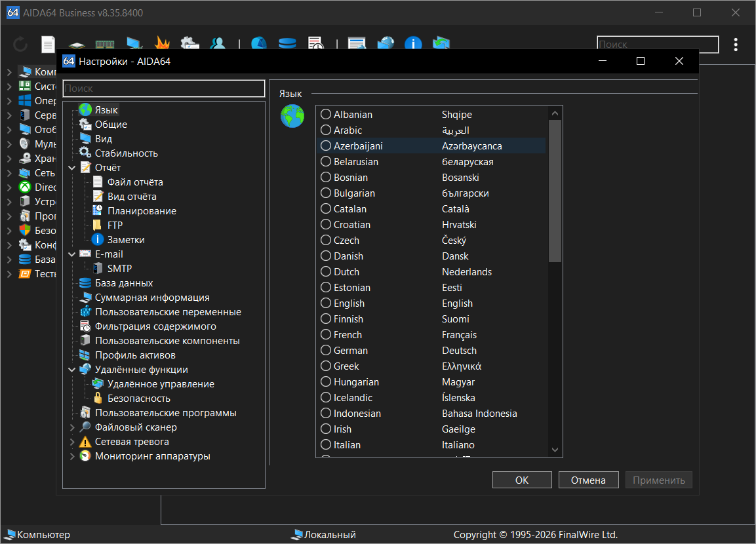Open Файловый сканер magnifier icon

[85, 427]
